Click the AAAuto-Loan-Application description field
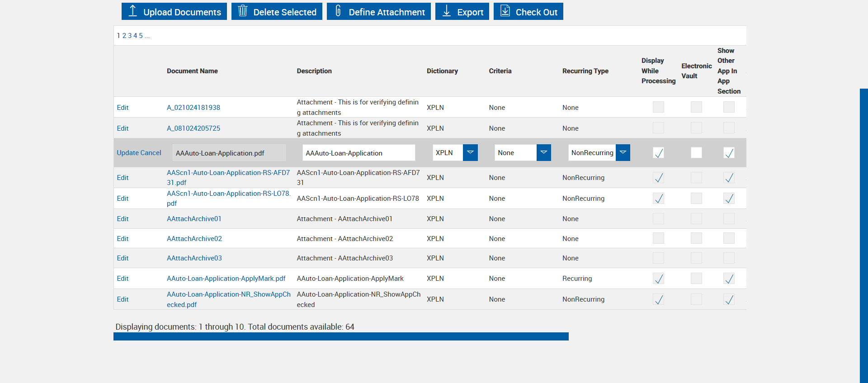Screen dimensions: 868x383 (359, 153)
